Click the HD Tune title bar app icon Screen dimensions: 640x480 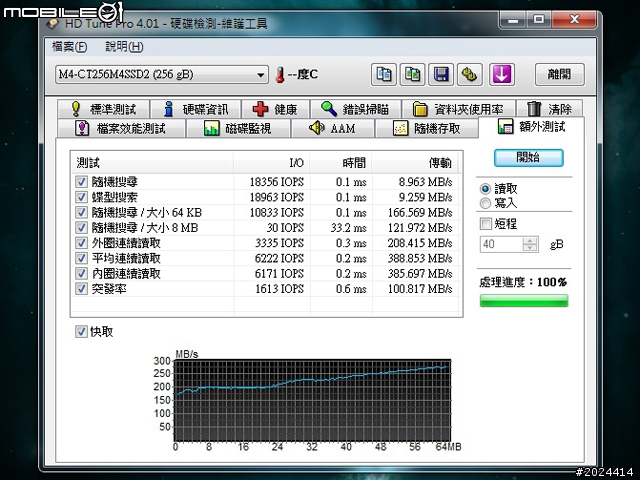pyautogui.click(x=52, y=24)
